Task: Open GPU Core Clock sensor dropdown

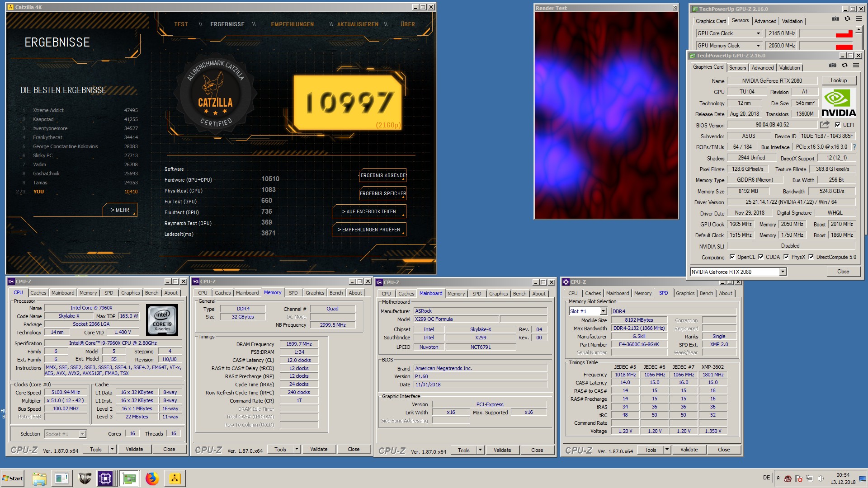Action: [758, 33]
